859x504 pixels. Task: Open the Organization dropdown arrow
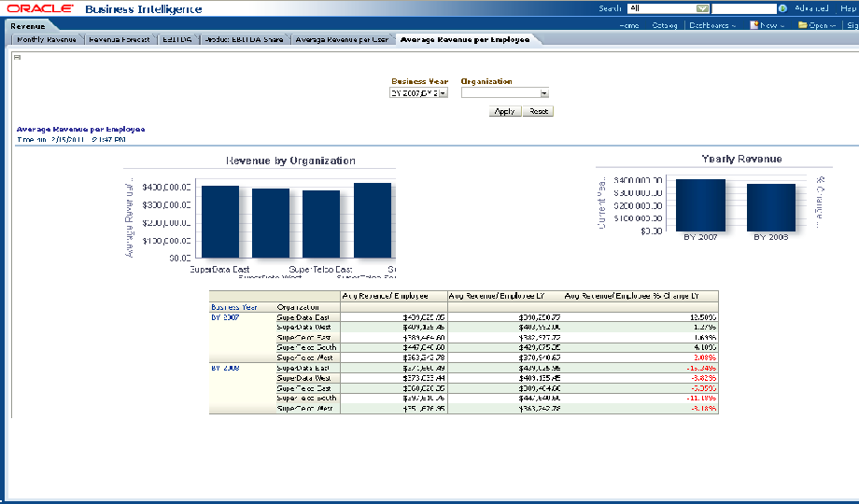point(543,93)
